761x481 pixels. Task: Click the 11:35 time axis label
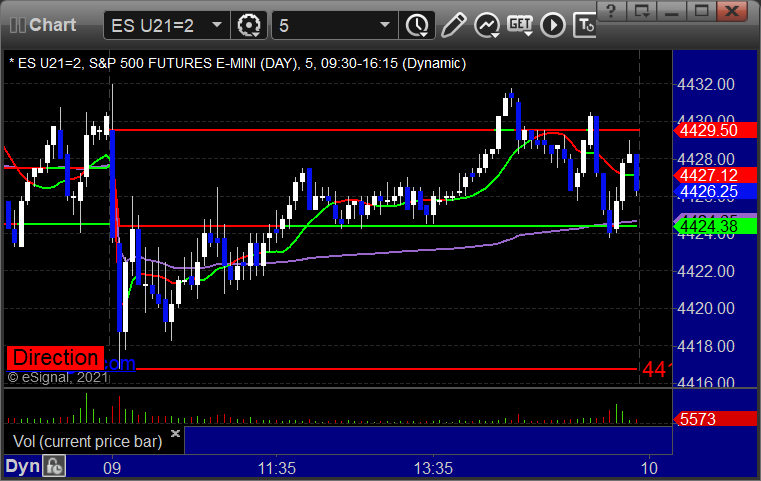pyautogui.click(x=276, y=468)
